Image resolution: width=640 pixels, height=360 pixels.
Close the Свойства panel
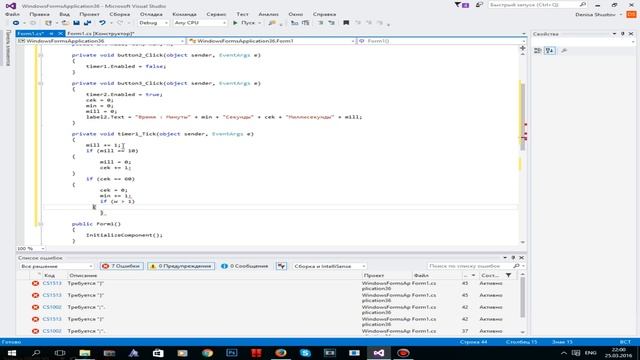coord(631,34)
